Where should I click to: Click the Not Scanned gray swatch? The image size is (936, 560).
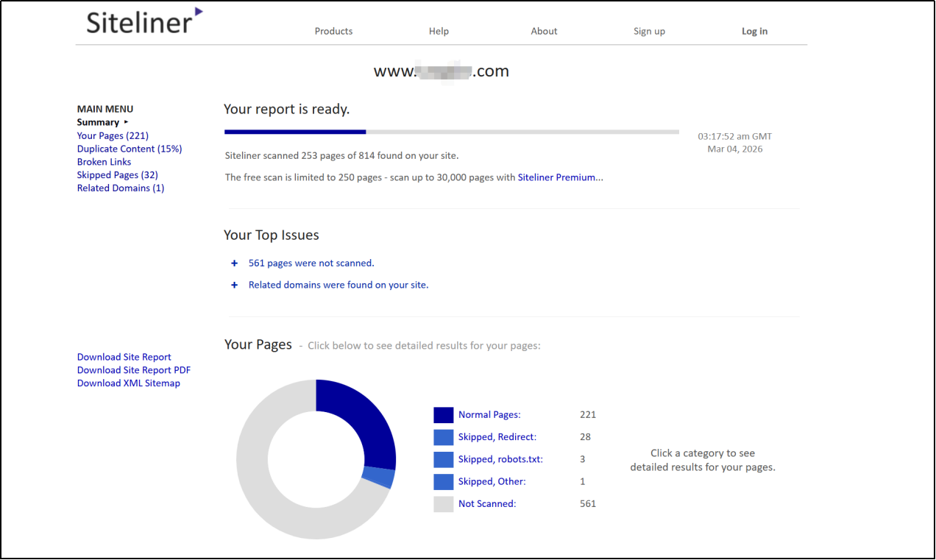point(443,504)
